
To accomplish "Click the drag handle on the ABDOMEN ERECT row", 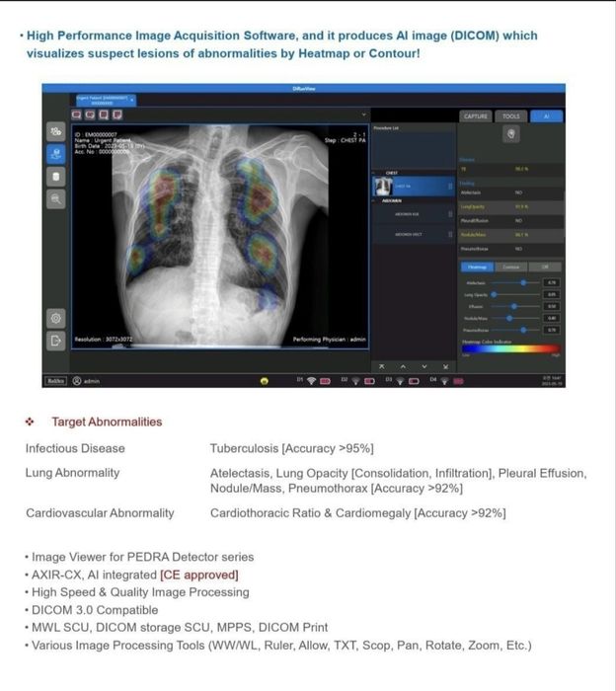I will click(x=450, y=235).
